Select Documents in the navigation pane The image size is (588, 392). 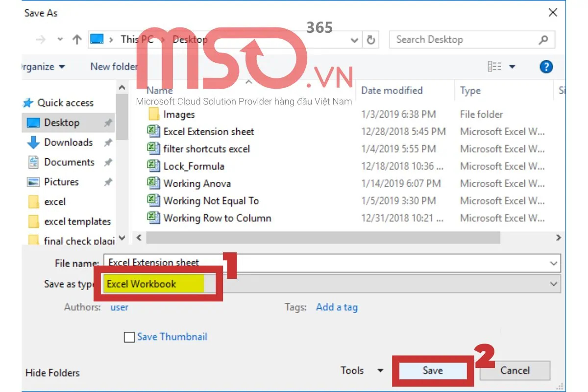click(69, 162)
